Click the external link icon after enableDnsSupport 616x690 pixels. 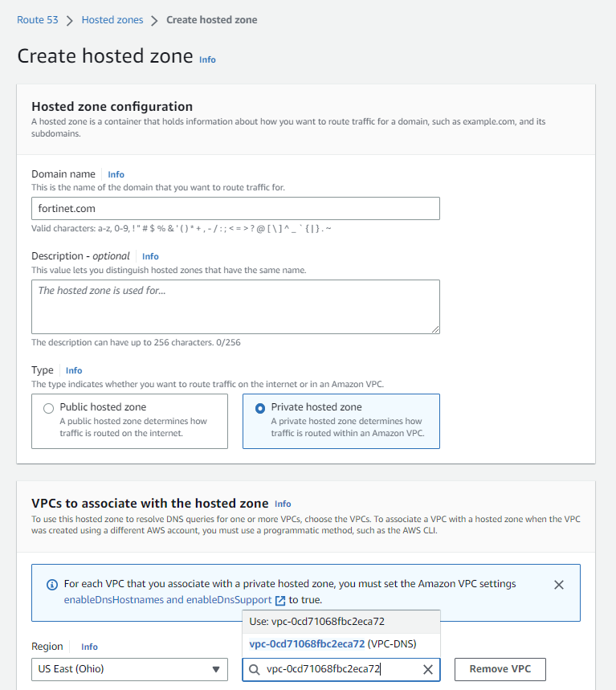click(x=280, y=600)
